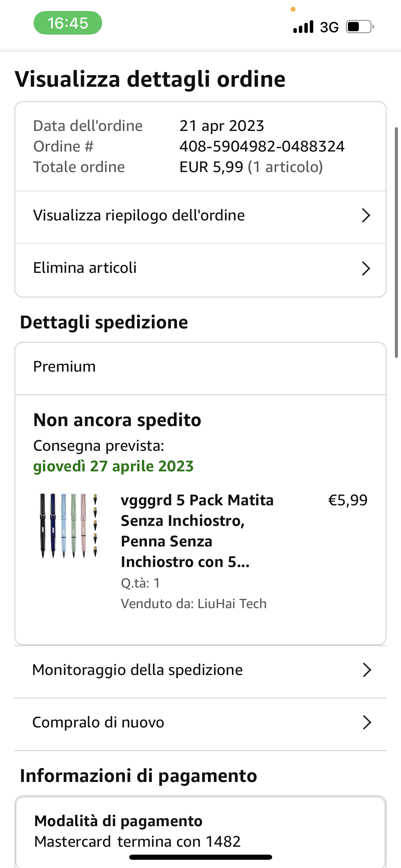The height and width of the screenshot is (868, 401).
Task: Tap order number 408-5904982-0488324
Action: pos(262,147)
